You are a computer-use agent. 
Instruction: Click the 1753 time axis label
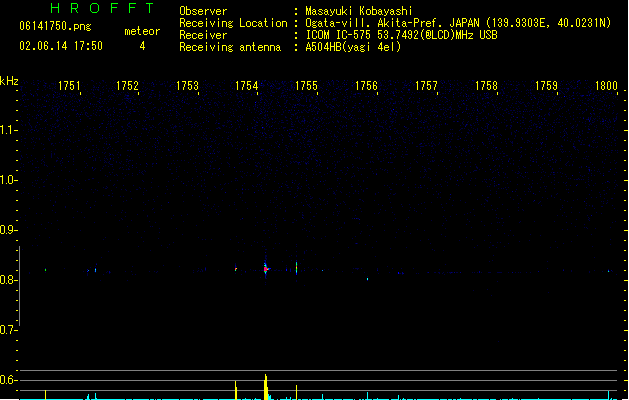coord(187,86)
